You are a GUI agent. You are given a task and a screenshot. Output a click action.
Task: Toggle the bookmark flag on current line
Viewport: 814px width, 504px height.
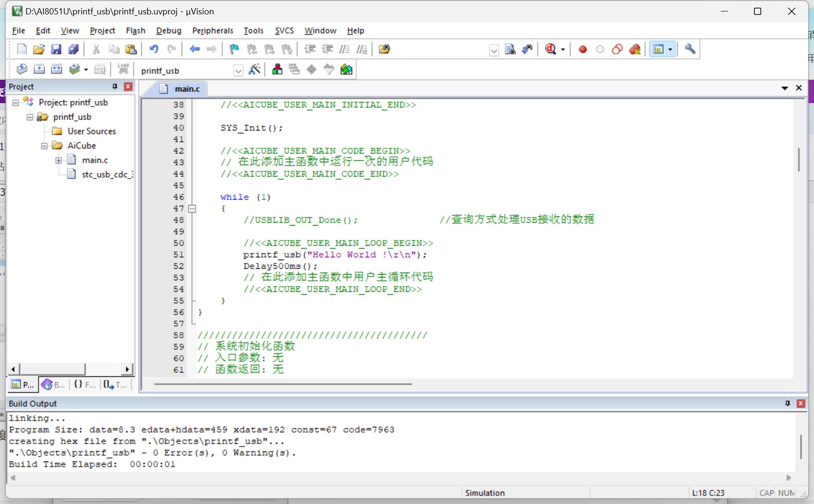tap(234, 49)
